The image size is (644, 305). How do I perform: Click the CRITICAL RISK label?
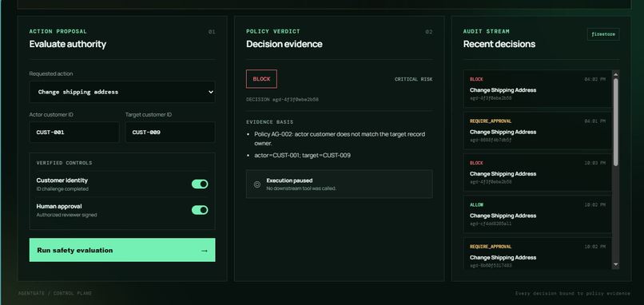click(414, 79)
